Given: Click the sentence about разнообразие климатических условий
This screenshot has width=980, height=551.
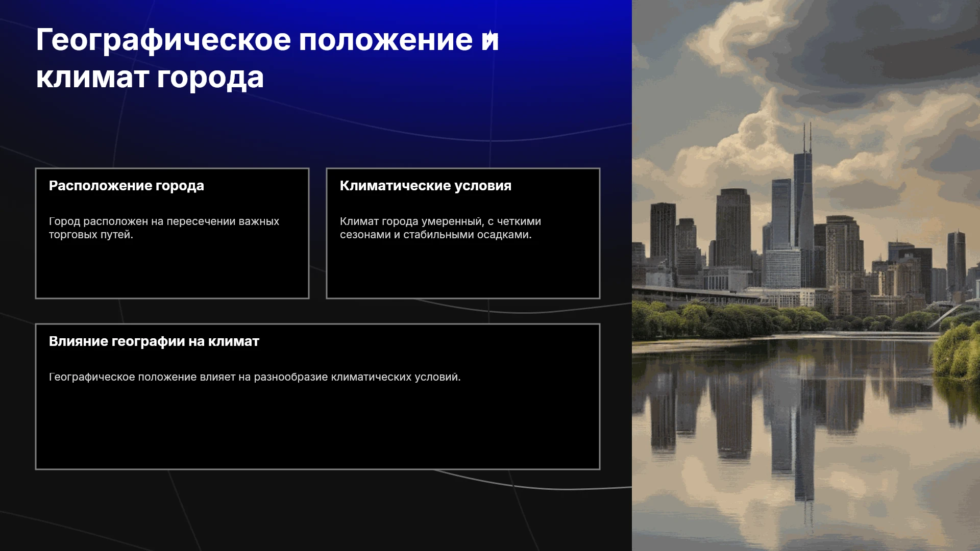Looking at the screenshot, I should point(255,377).
